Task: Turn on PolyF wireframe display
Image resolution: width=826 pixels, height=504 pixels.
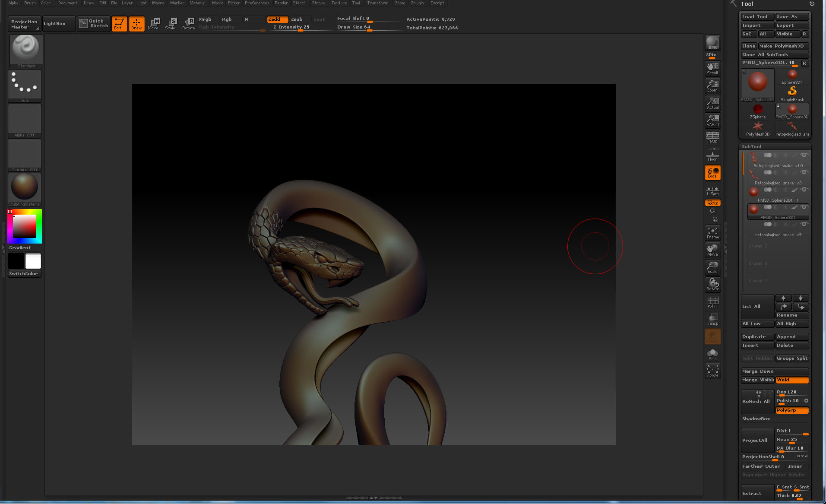Action: [x=712, y=301]
